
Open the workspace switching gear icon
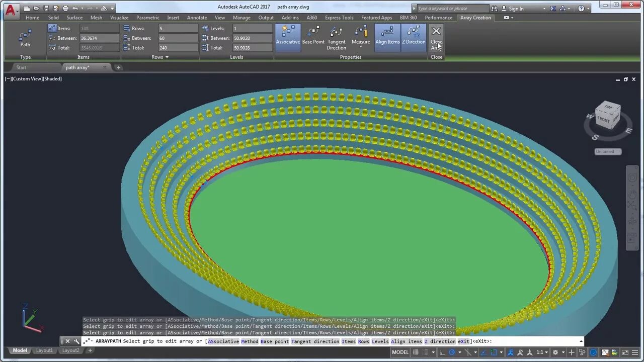[x=556, y=352]
